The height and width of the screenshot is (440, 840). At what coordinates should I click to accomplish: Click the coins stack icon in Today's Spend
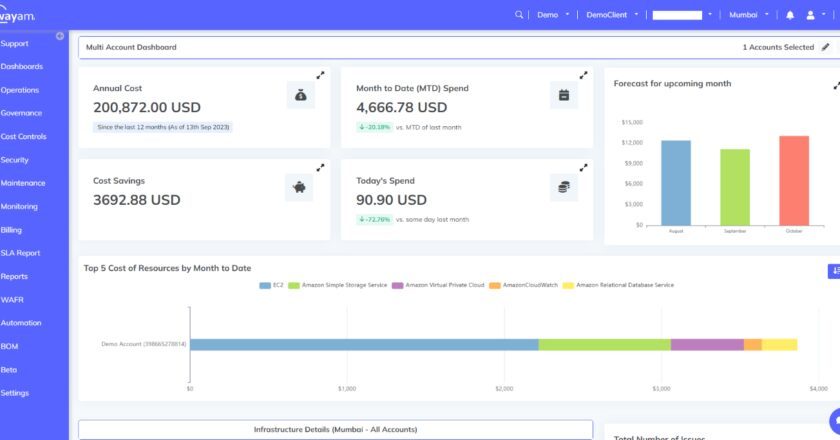(564, 187)
